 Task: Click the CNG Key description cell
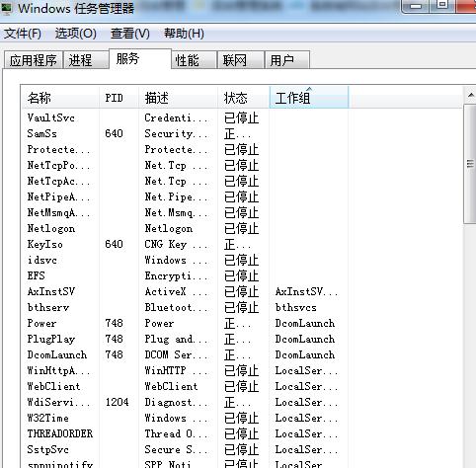click(x=177, y=244)
